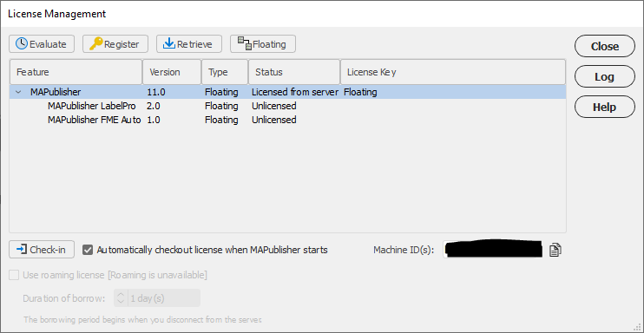Sort by the Feature column header
Image resolution: width=644 pixels, height=333 pixels.
[x=76, y=72]
